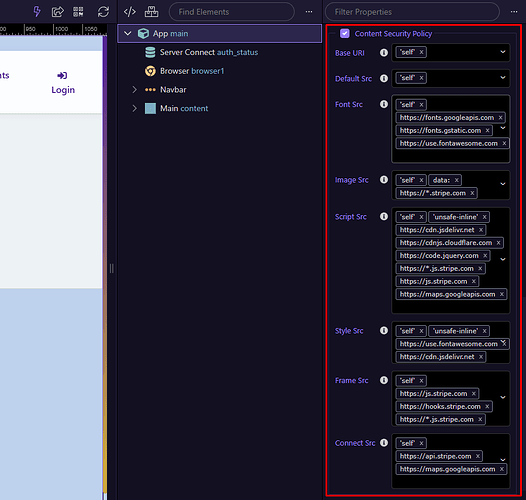
Task: Open the Connect Src dropdown arrow
Action: point(503,460)
